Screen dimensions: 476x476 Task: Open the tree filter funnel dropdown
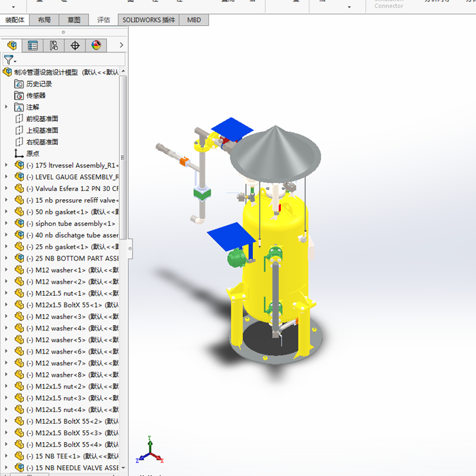10,60
